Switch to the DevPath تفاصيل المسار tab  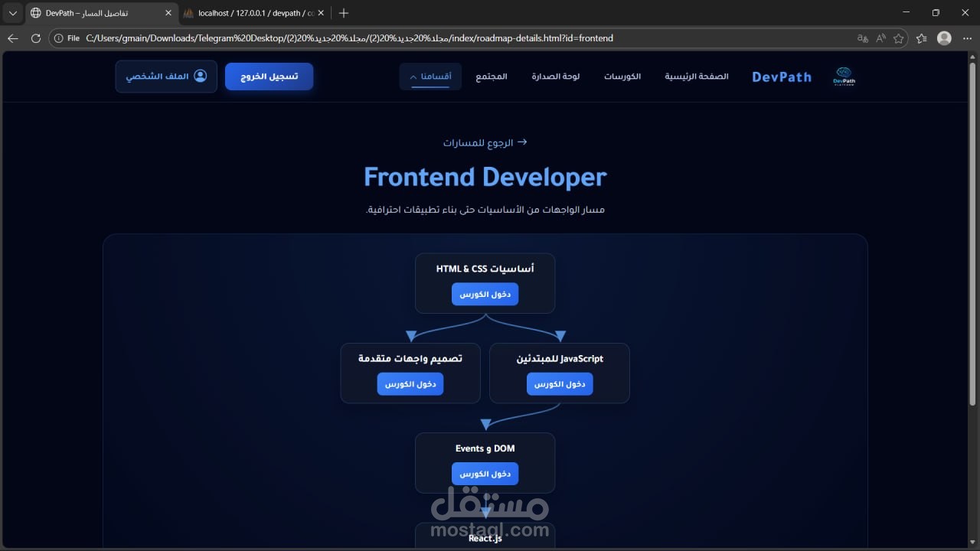coord(101,13)
